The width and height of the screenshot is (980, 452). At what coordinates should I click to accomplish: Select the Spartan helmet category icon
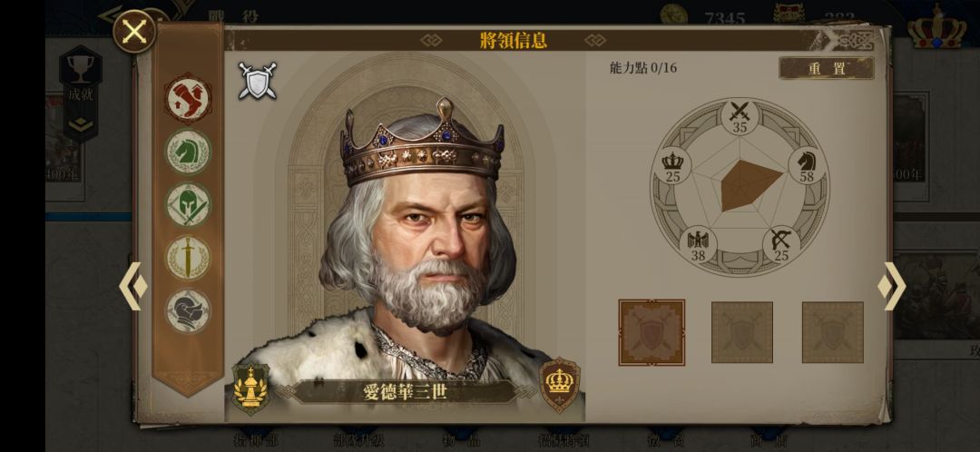click(188, 204)
